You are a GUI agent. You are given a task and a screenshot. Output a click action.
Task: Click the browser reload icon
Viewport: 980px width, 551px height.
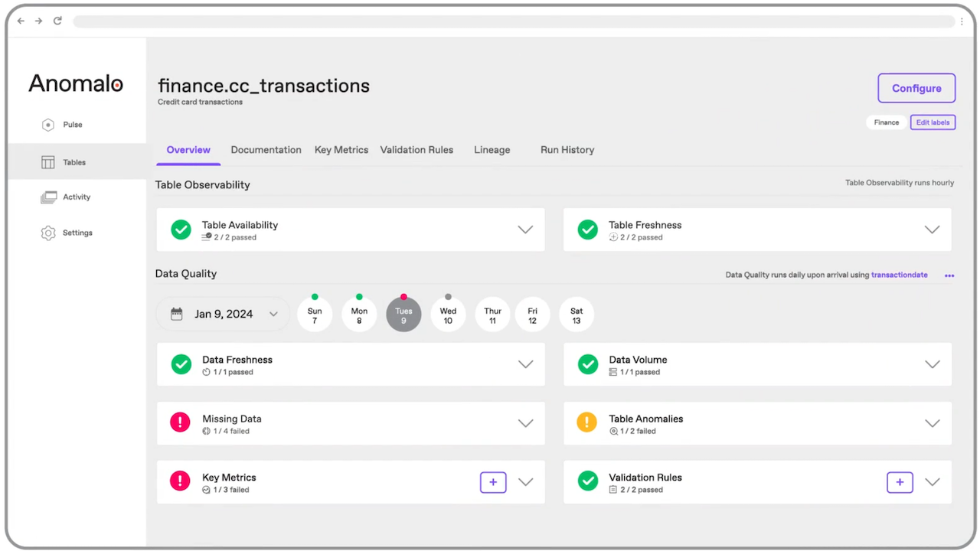tap(57, 21)
